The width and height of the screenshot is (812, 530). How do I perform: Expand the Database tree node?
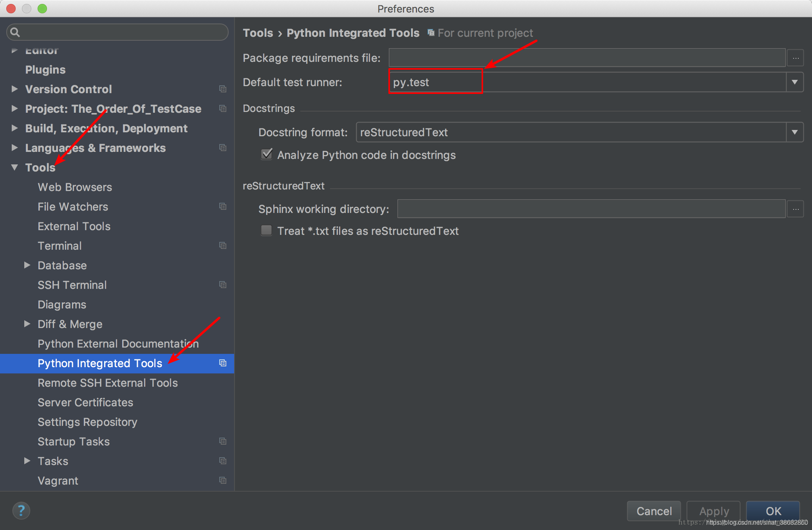tap(27, 265)
